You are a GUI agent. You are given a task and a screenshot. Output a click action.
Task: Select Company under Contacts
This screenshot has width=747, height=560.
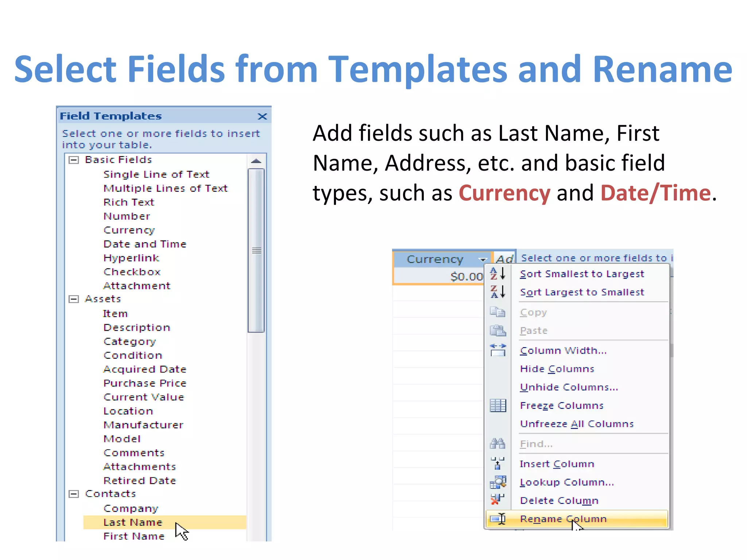131,508
